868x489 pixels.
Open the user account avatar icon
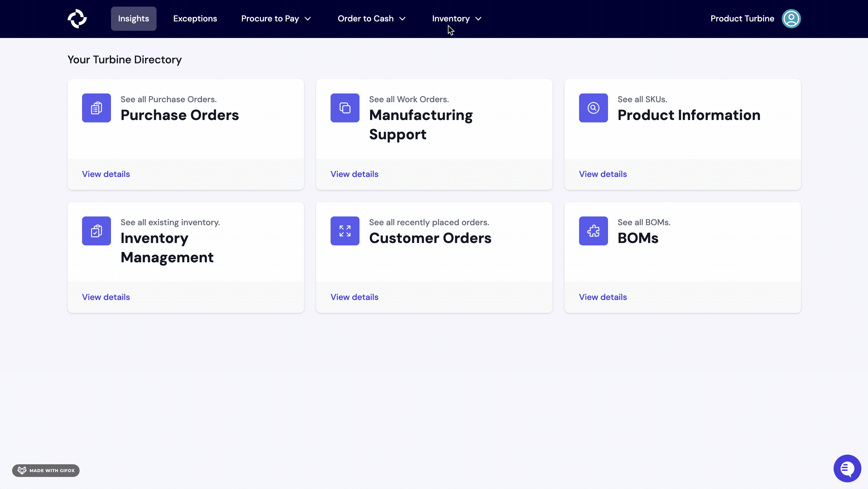click(791, 18)
